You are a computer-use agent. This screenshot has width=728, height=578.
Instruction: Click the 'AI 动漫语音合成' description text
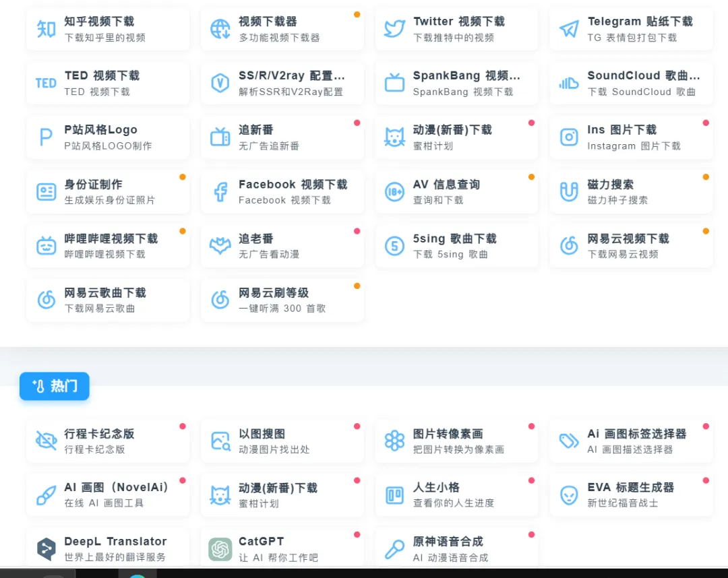(x=450, y=558)
